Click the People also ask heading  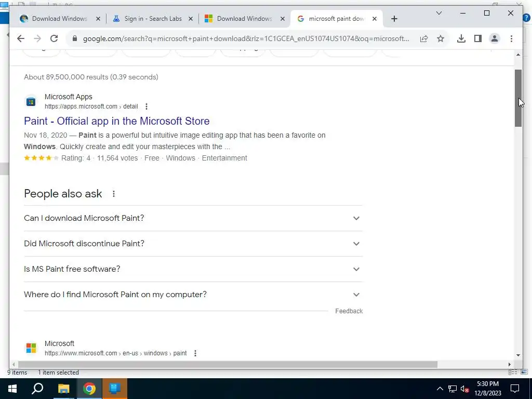[63, 194]
